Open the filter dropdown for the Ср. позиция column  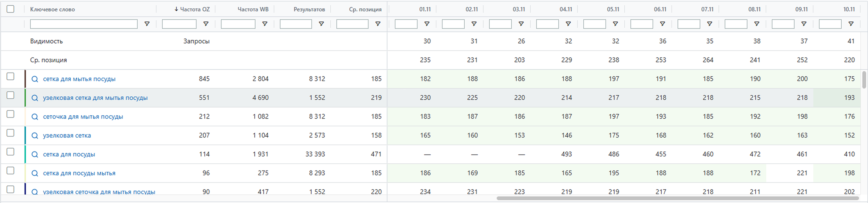[378, 24]
